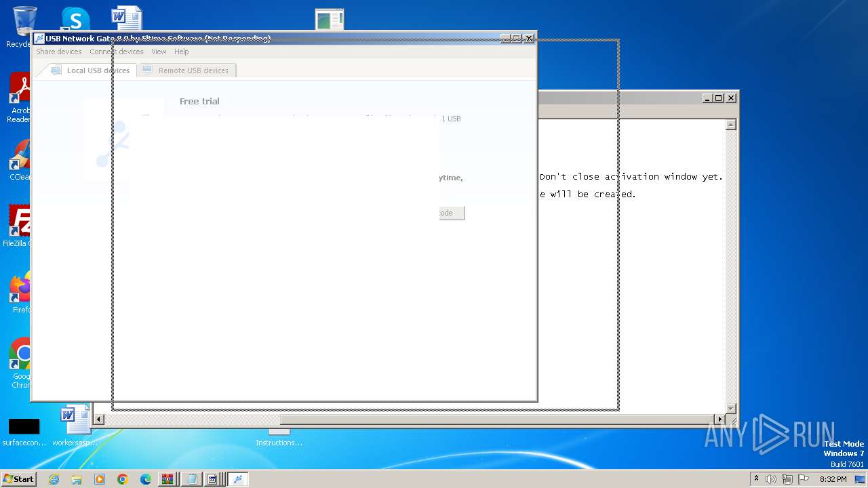Maximize the background text window
The image size is (868, 488).
[719, 98]
